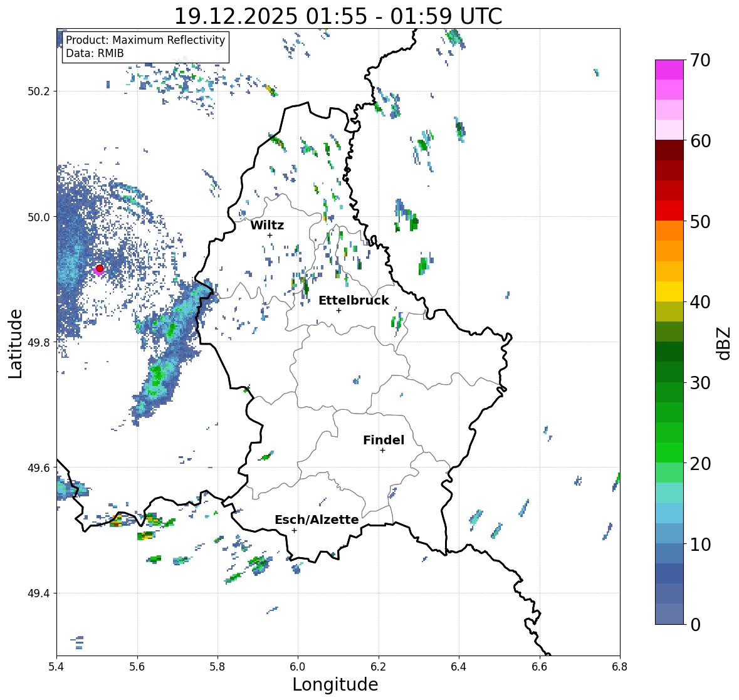Click the Longitude axis label
Image resolution: width=739 pixels, height=700 pixels.
coord(335,684)
